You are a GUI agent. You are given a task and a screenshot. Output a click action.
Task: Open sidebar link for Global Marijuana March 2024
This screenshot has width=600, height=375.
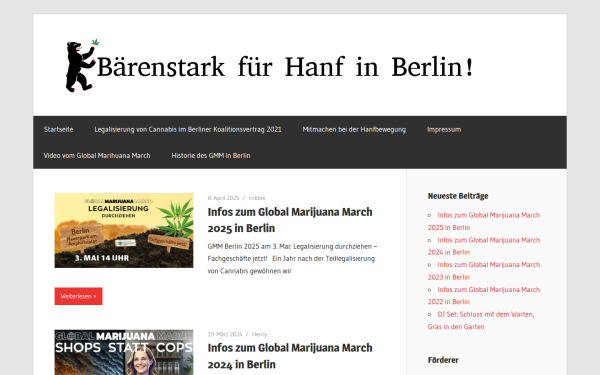pyautogui.click(x=484, y=246)
